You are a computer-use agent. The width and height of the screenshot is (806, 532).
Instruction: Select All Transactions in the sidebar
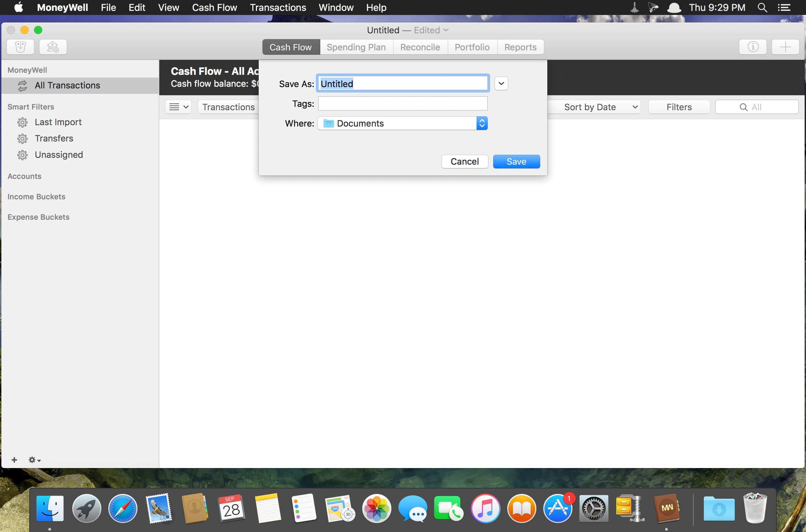click(x=80, y=86)
